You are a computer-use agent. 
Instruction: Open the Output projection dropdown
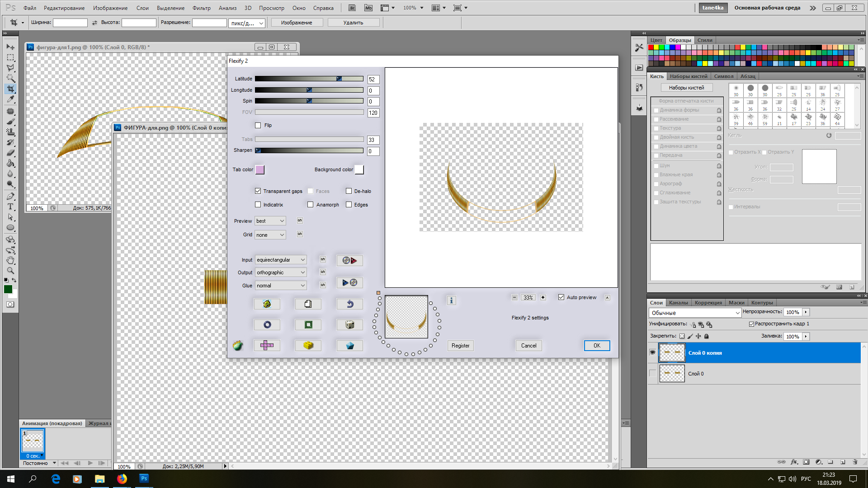[x=281, y=272]
